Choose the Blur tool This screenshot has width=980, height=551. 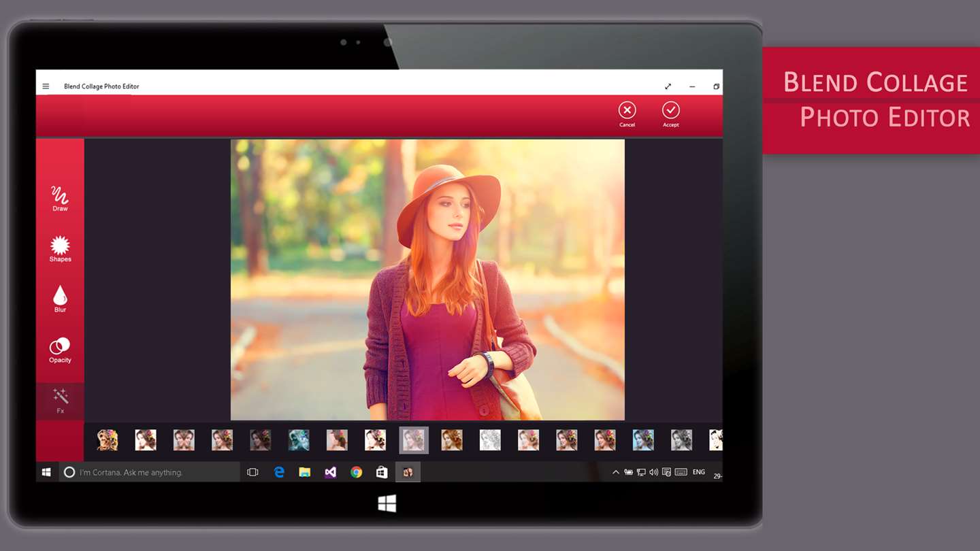click(x=60, y=299)
